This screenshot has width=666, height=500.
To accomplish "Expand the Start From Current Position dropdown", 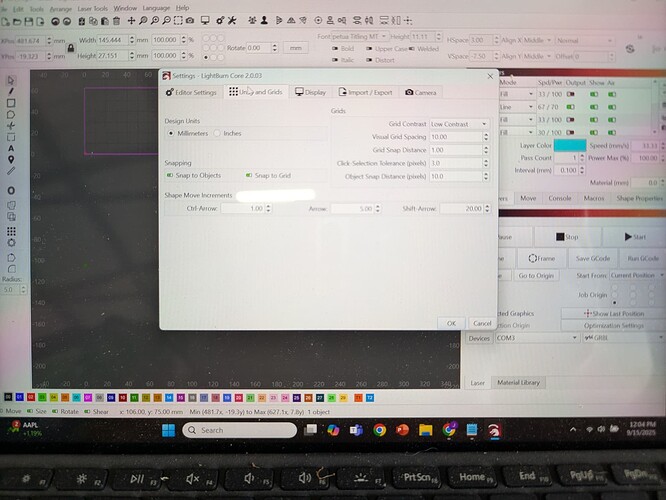I will (x=634, y=275).
